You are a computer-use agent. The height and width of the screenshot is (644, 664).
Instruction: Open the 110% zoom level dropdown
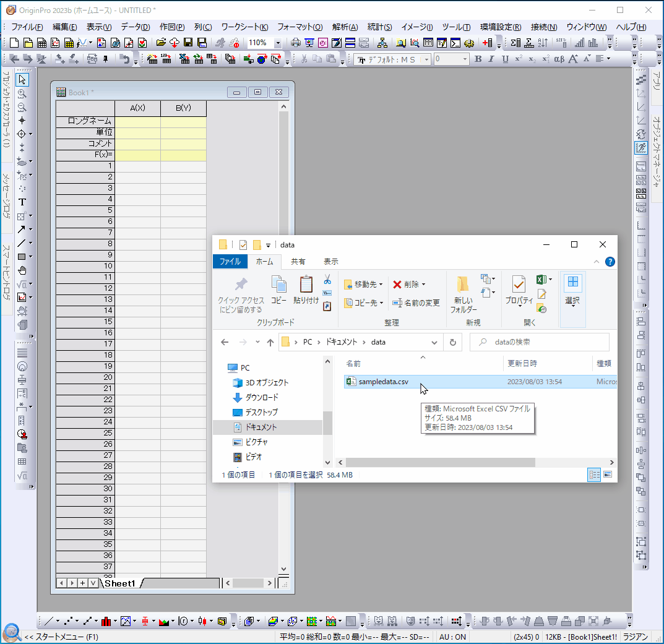278,43
